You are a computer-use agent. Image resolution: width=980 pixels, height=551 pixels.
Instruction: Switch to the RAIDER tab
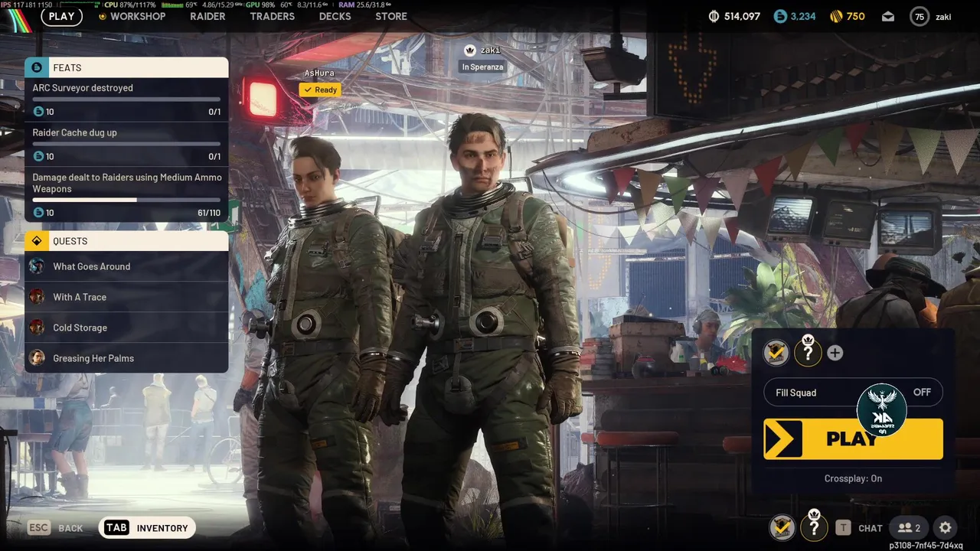pos(207,16)
